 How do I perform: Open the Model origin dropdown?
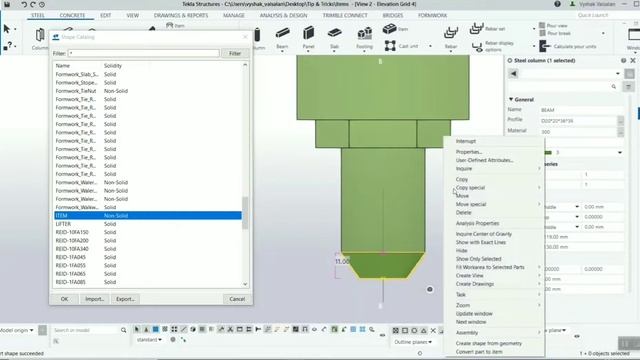click(x=17, y=330)
